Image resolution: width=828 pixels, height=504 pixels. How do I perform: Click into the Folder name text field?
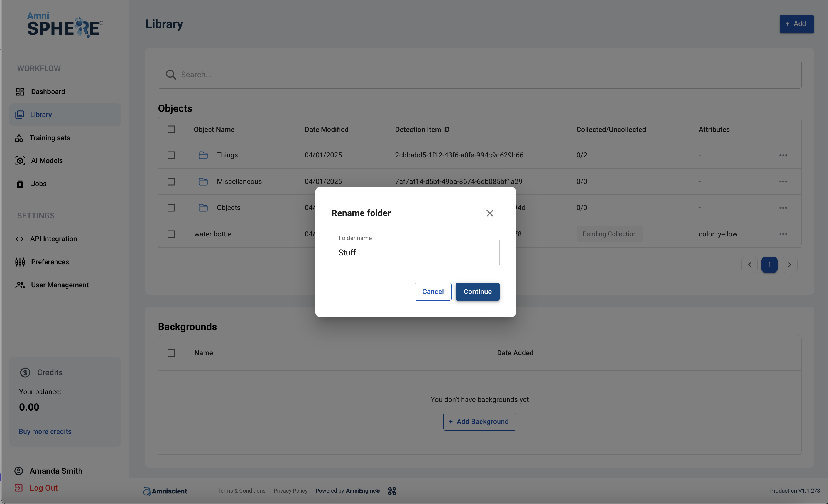(x=415, y=253)
